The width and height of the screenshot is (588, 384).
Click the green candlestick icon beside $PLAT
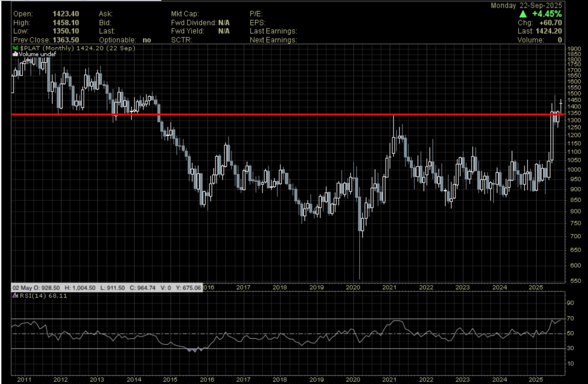coord(15,48)
